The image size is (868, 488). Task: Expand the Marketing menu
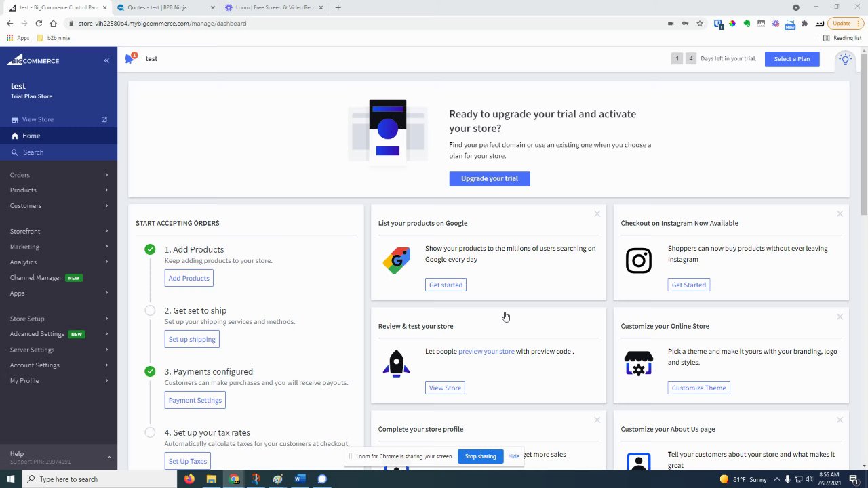tap(58, 247)
